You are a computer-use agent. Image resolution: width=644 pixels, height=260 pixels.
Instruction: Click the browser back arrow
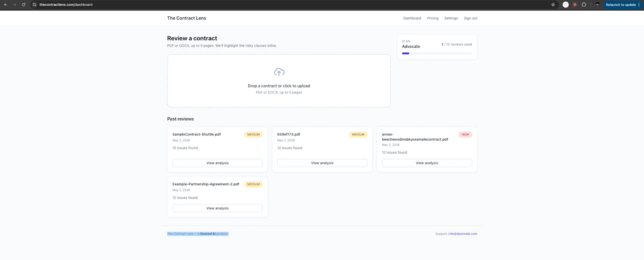click(6, 5)
